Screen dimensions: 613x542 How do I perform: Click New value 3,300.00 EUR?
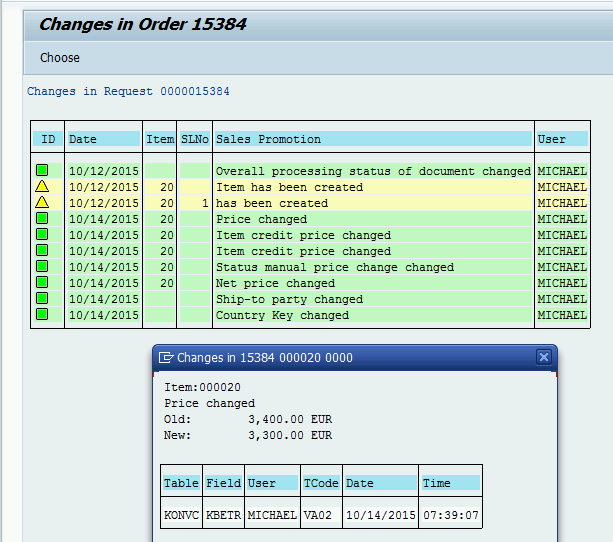point(290,436)
